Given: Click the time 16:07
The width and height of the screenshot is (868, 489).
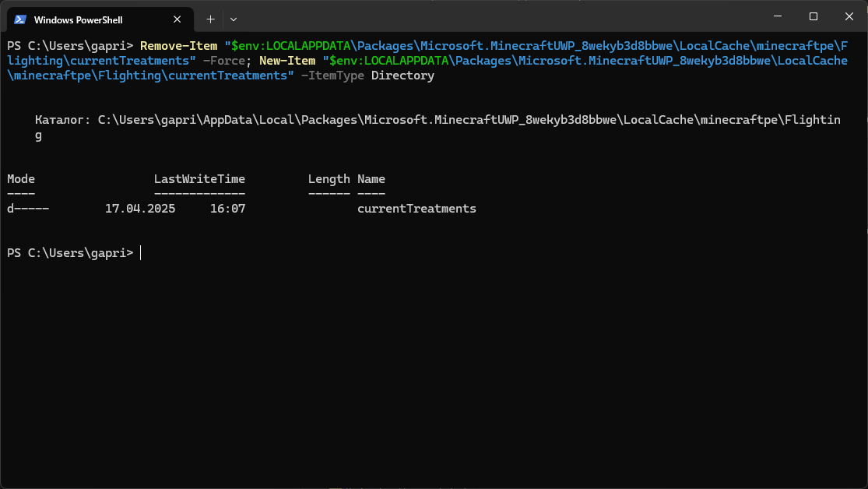Looking at the screenshot, I should tap(227, 209).
